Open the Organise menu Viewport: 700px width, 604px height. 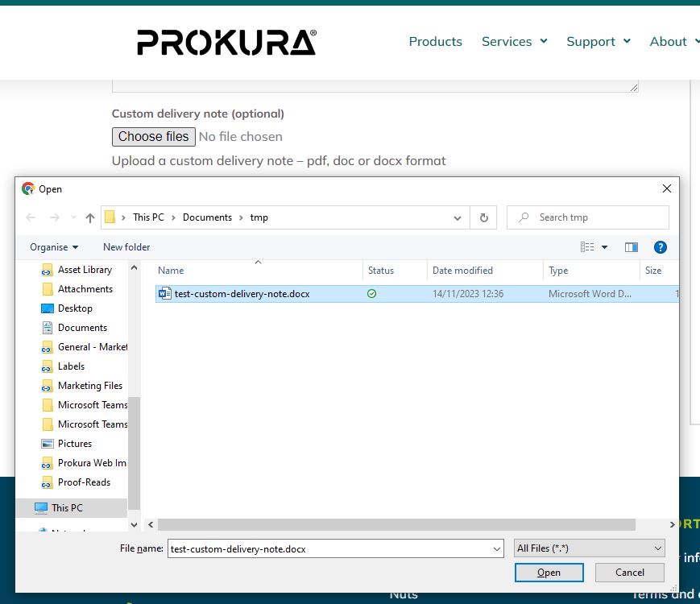click(x=54, y=247)
